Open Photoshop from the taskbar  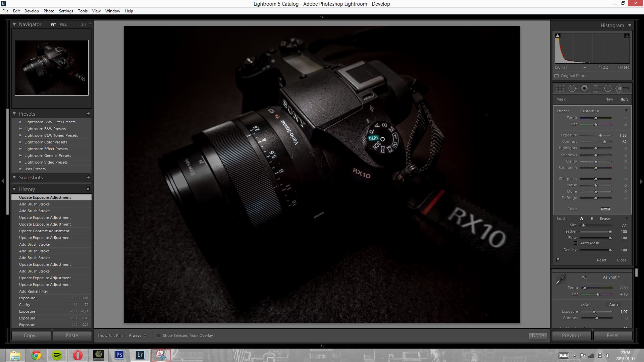coord(119,355)
